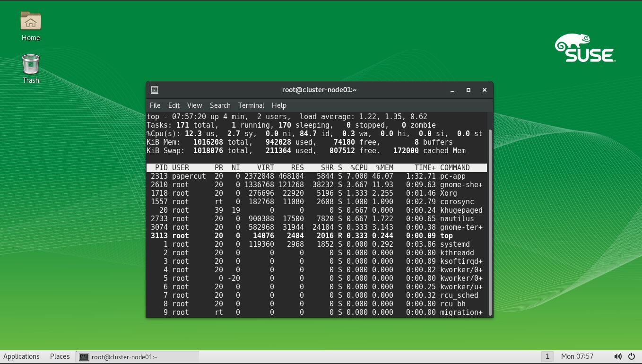Image resolution: width=642 pixels, height=364 pixels.
Task: Minimize the terminal window
Action: coord(452,90)
